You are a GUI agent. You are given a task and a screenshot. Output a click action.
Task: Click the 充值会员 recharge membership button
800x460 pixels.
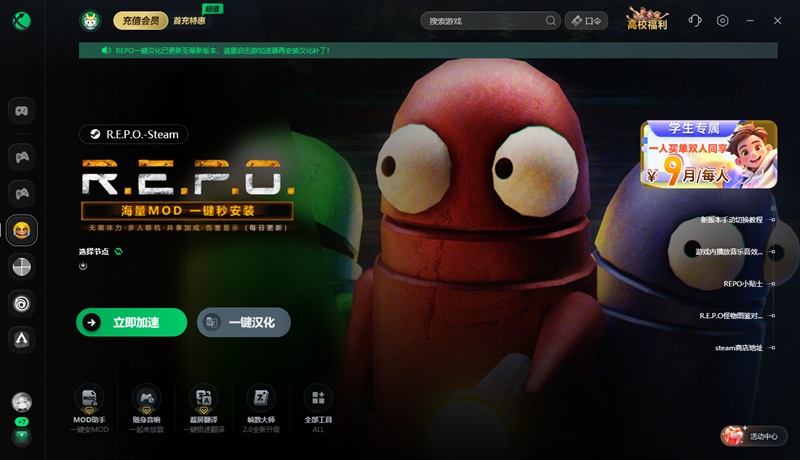coord(140,20)
